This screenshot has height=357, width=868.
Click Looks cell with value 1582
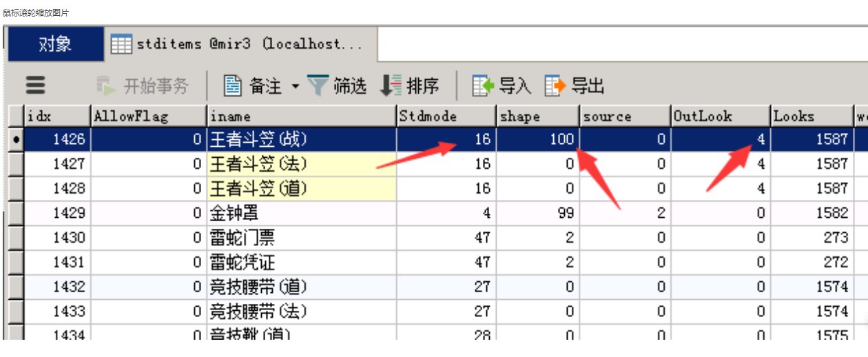click(x=811, y=213)
